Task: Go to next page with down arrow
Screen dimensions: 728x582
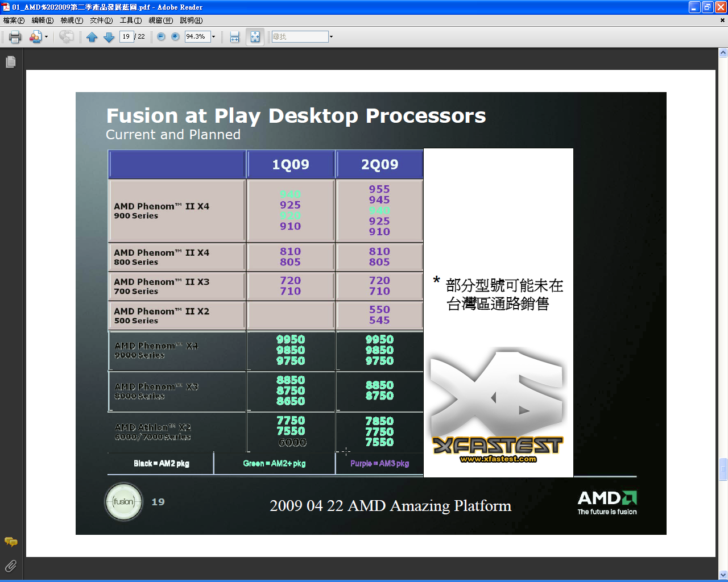Action: click(x=109, y=37)
